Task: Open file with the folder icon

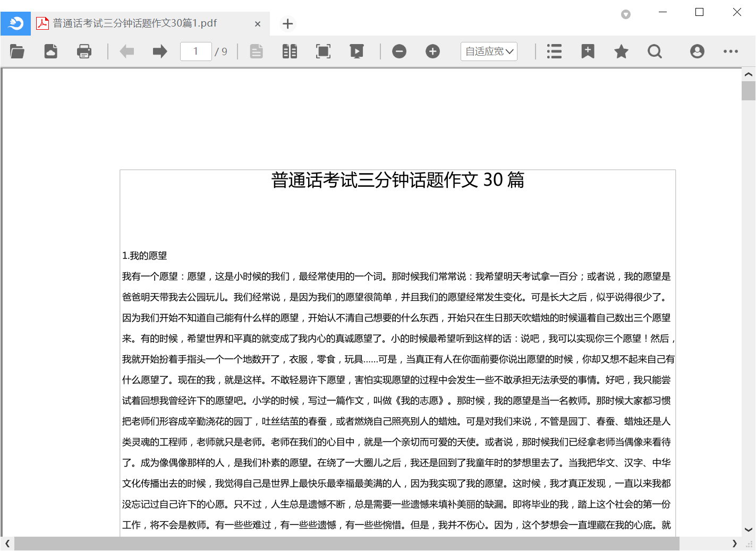Action: (17, 51)
